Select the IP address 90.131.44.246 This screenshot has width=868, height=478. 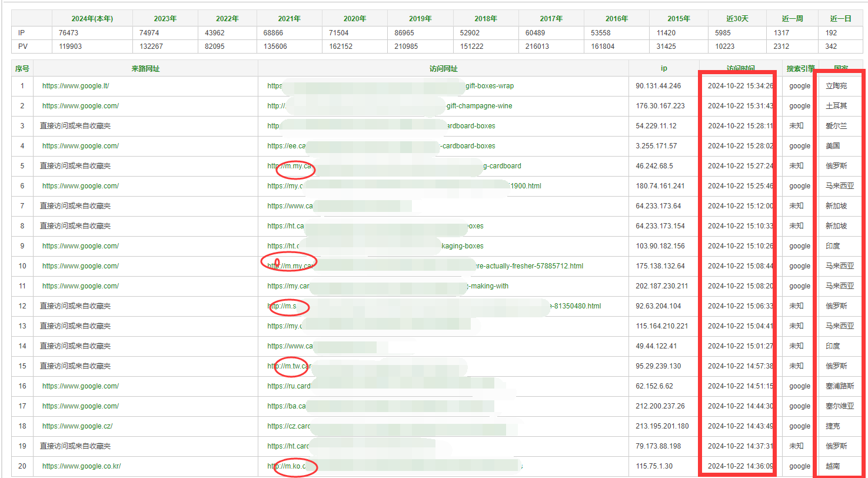[658, 86]
